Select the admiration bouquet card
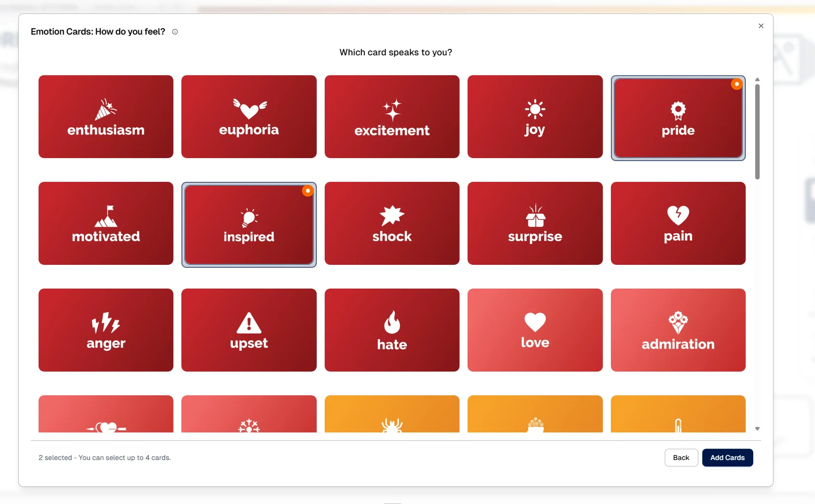Screen dimensions: 815x504 678,330
